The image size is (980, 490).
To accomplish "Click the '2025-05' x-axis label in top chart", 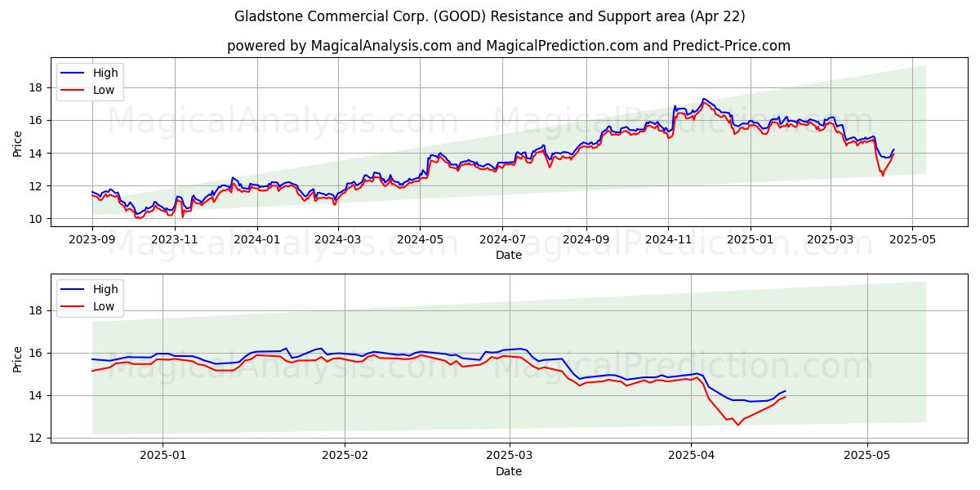I will pyautogui.click(x=912, y=240).
